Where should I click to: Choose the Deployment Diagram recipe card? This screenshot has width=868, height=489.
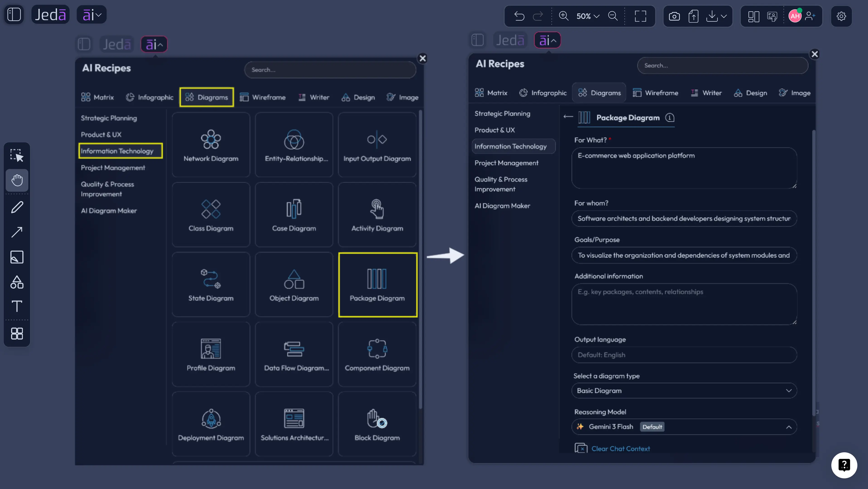coord(211,424)
